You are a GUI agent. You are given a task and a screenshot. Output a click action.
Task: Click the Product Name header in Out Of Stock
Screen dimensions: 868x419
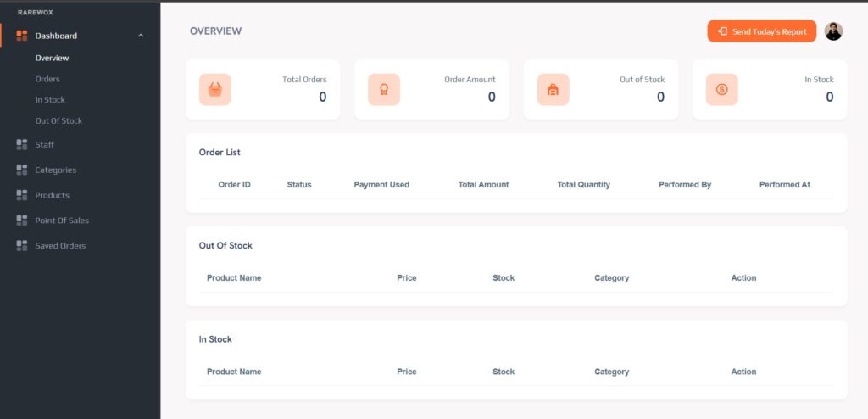[x=234, y=278]
